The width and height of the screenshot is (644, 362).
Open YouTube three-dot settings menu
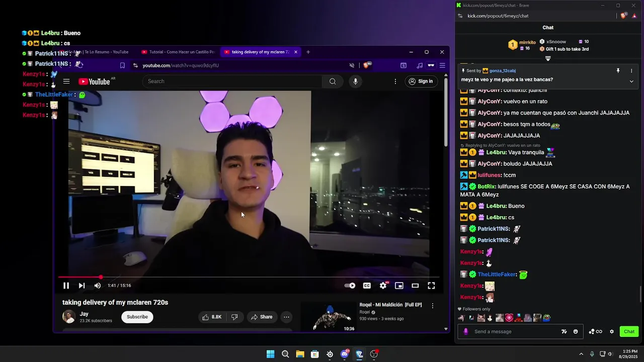pos(395,81)
